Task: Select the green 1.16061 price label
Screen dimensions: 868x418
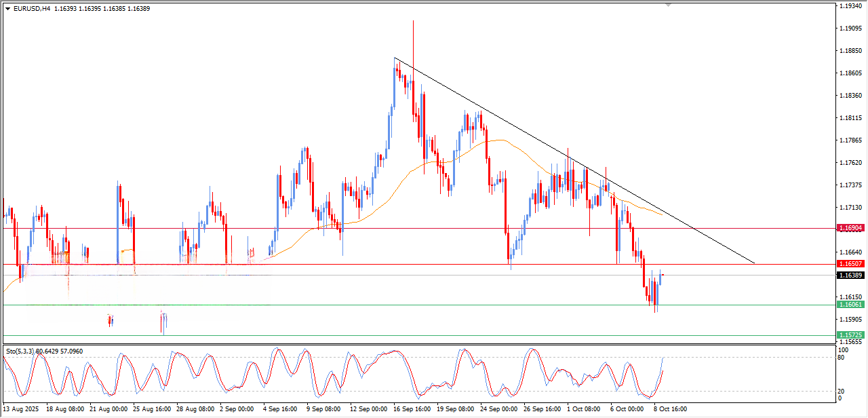Action: click(x=850, y=305)
